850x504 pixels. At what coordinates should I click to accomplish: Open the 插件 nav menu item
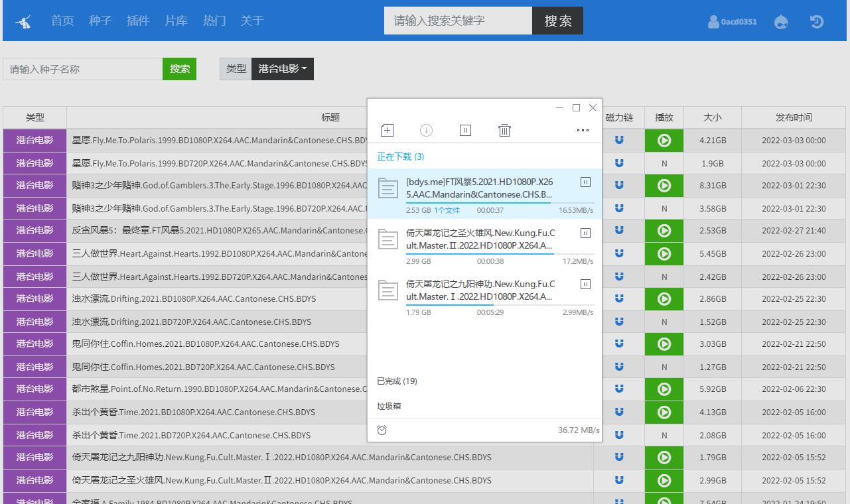[138, 21]
